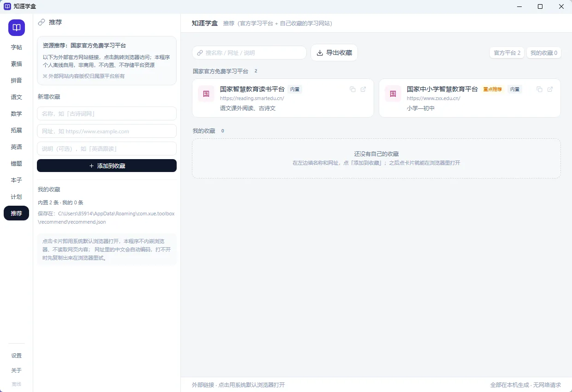Screen dimensions: 572x392
Task: Filter by 官方平台 2 chip
Action: click(x=507, y=53)
